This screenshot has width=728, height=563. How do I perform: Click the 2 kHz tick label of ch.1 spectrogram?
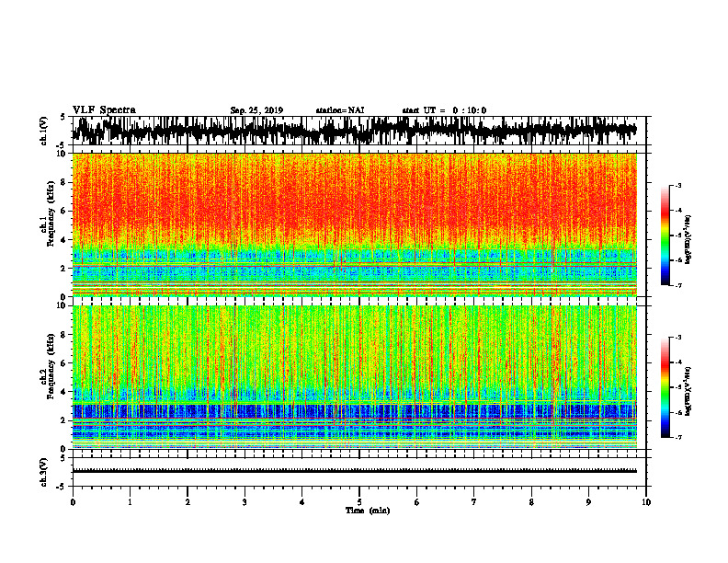coord(64,268)
